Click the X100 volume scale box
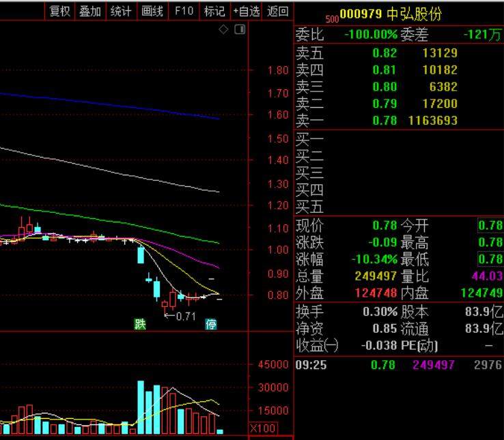Viewport: 504px width, 440px height. (x=262, y=428)
